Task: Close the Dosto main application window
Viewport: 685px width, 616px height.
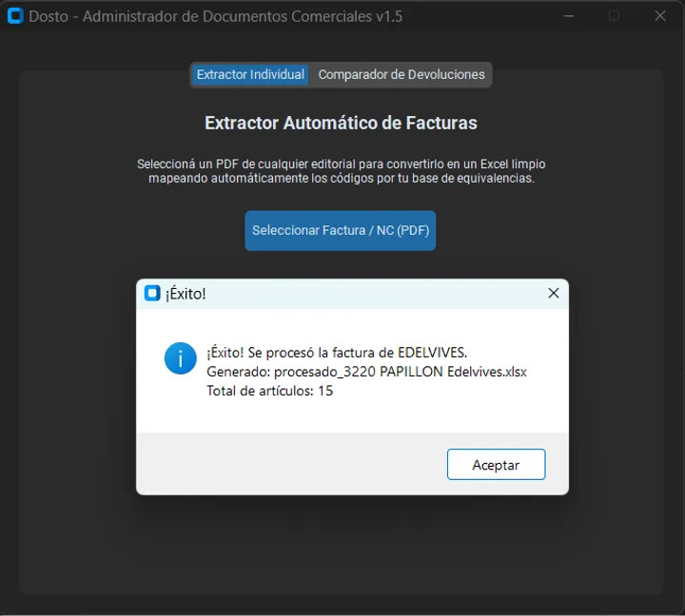Action: 660,16
